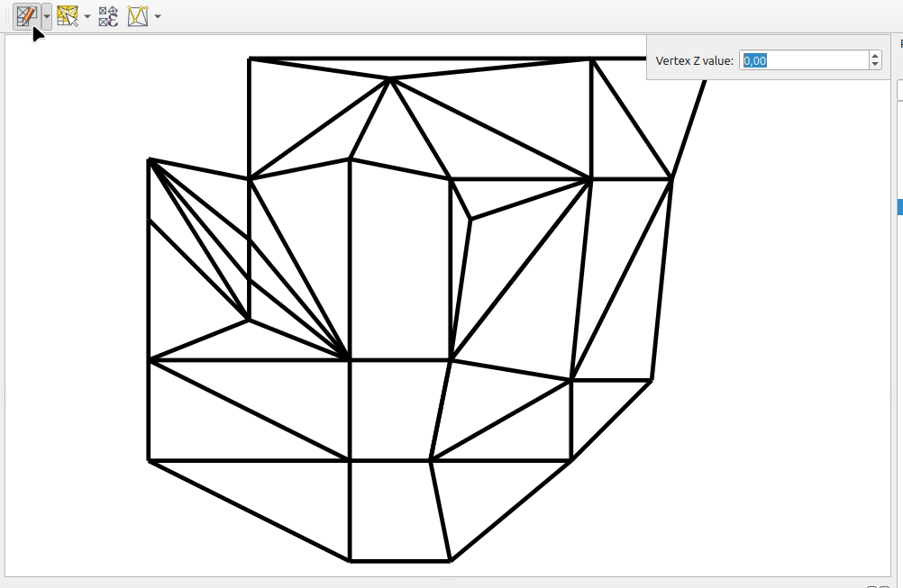Image resolution: width=903 pixels, height=588 pixels.
Task: Open Transform Vertices by Expression tool
Action: point(108,16)
